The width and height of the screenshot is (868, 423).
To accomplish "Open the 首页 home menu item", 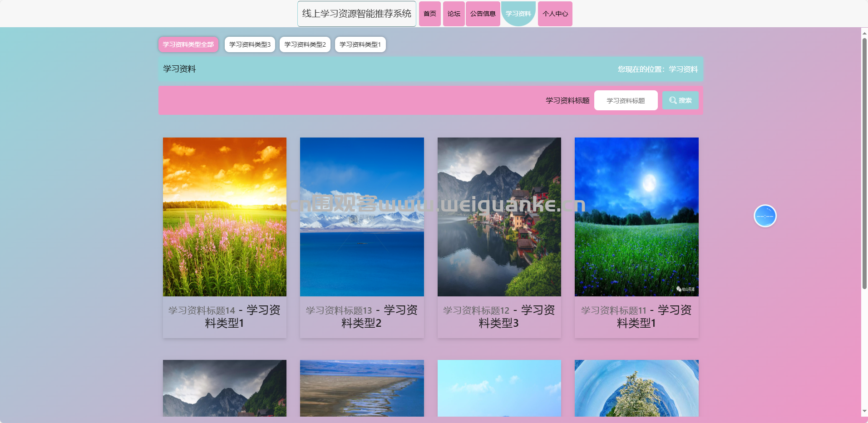I will coord(429,14).
